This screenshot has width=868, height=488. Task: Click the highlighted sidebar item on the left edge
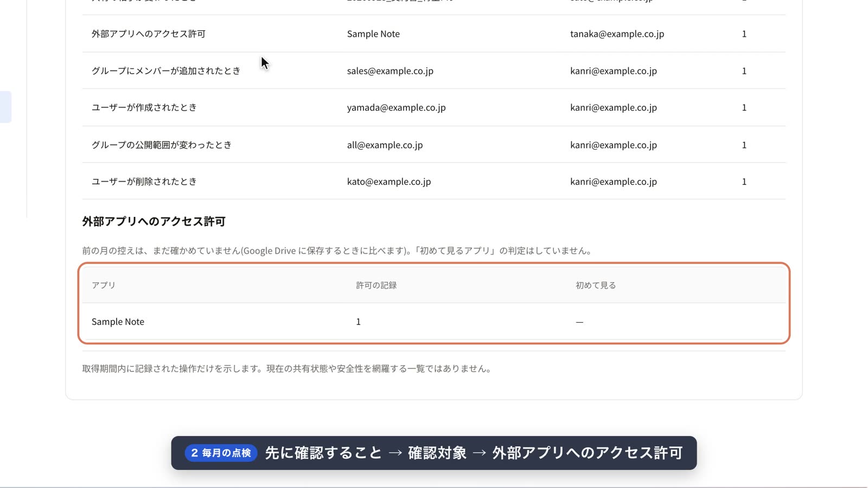[5, 107]
